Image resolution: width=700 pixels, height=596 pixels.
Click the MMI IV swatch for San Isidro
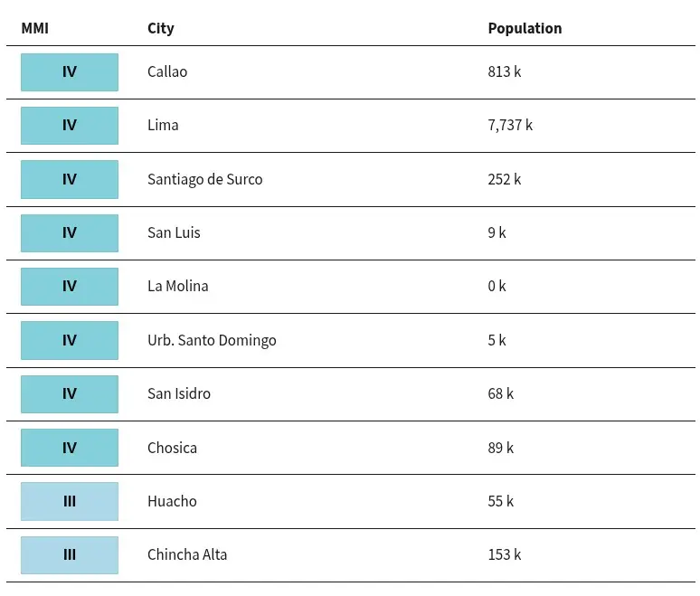[x=70, y=394]
